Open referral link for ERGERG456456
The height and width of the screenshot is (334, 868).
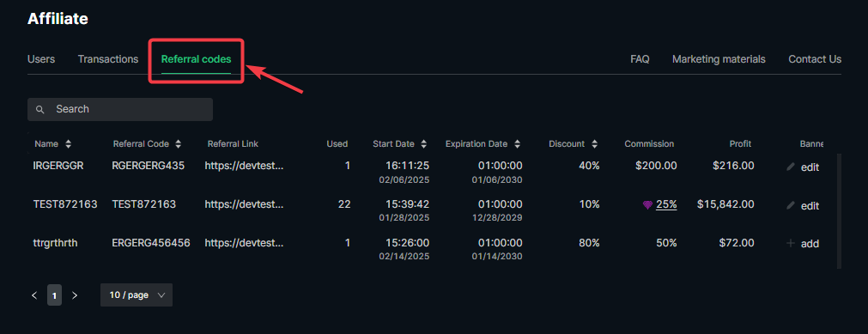pyautogui.click(x=244, y=243)
